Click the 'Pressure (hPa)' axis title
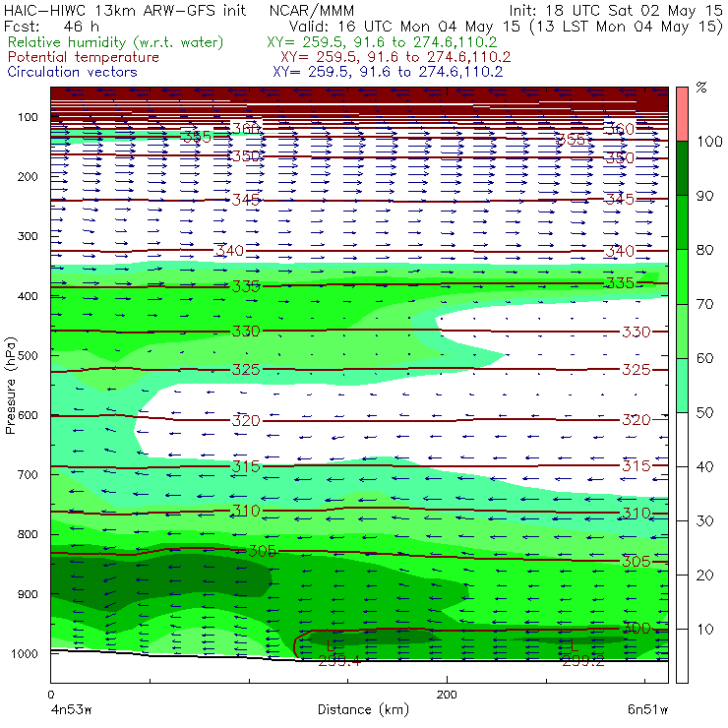The image size is (728, 728). [x=10, y=386]
